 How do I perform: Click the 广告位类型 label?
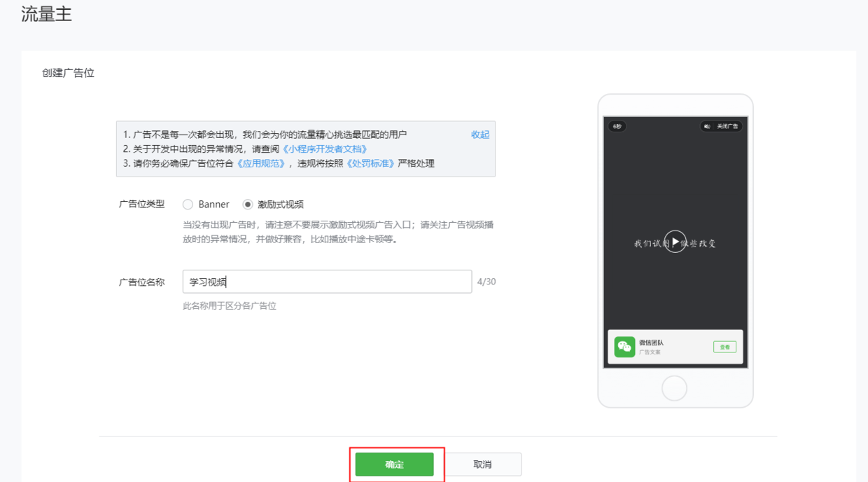142,204
